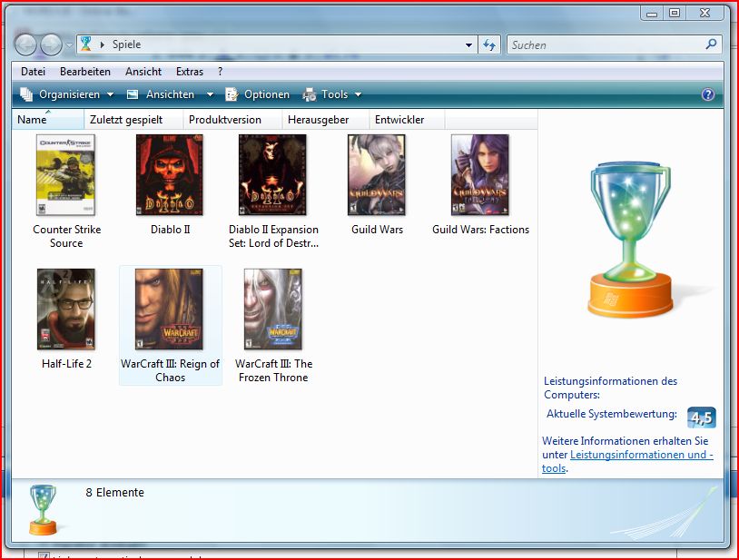This screenshot has height=560, width=739.
Task: Open the Datei menu
Action: pos(33,72)
